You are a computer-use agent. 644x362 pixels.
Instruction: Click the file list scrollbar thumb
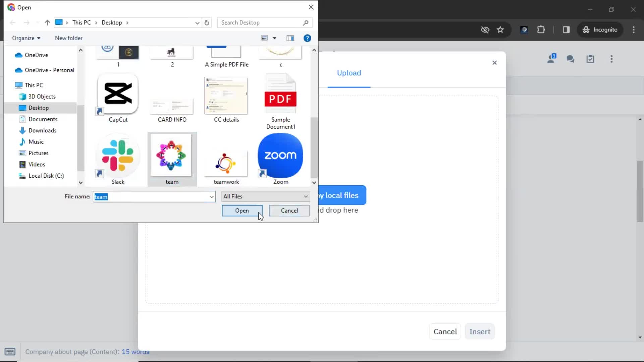314,147
